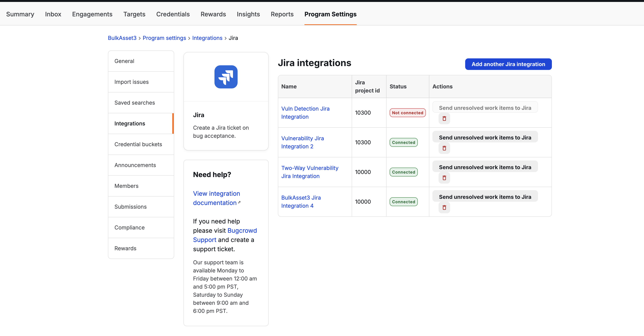The height and width of the screenshot is (336, 644).
Task: Open BulkAsset3 Jira Integration 4 link
Action: pyautogui.click(x=301, y=202)
